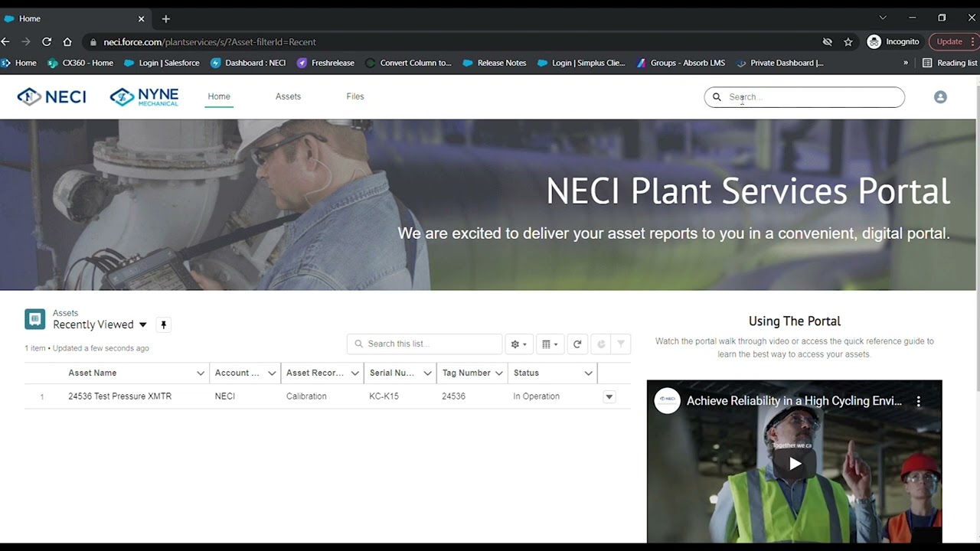
Task: Open Convert Column to bookmark
Action: pyautogui.click(x=409, y=63)
